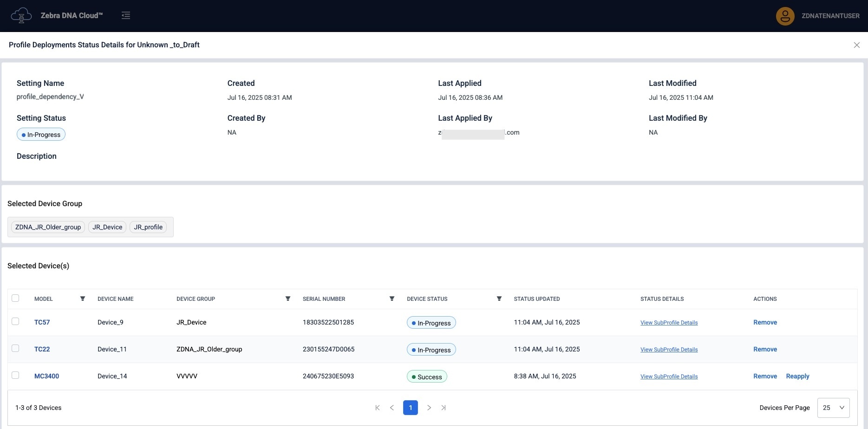This screenshot has height=429, width=868.
Task: Select the MC3400 device row checkbox
Action: click(x=15, y=375)
